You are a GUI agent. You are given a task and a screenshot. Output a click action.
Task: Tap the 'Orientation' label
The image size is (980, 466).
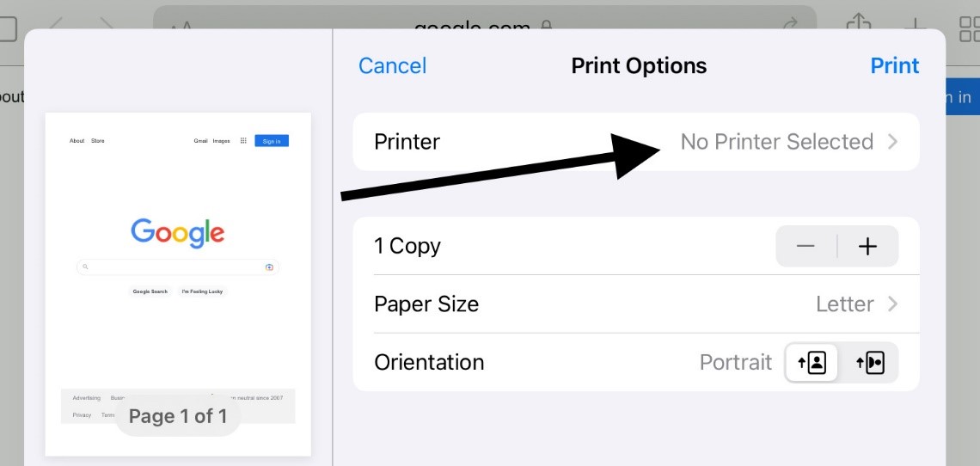point(429,362)
